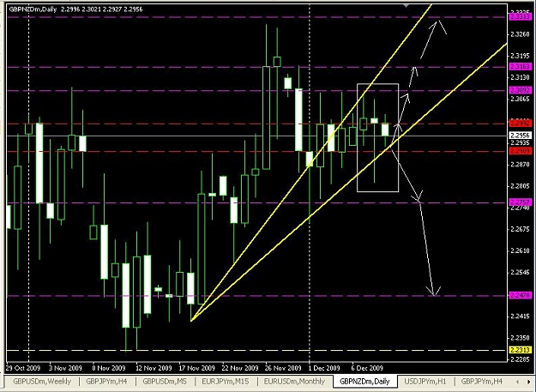Open the EURJPYm,M15 chart tab
This screenshot has height=392, width=536.
pyautogui.click(x=226, y=381)
